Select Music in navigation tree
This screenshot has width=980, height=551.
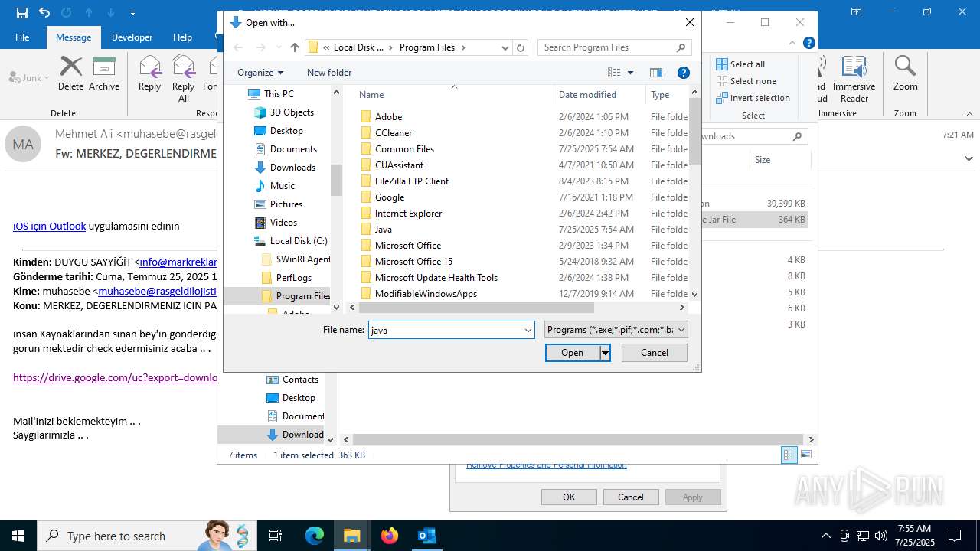pyautogui.click(x=282, y=186)
